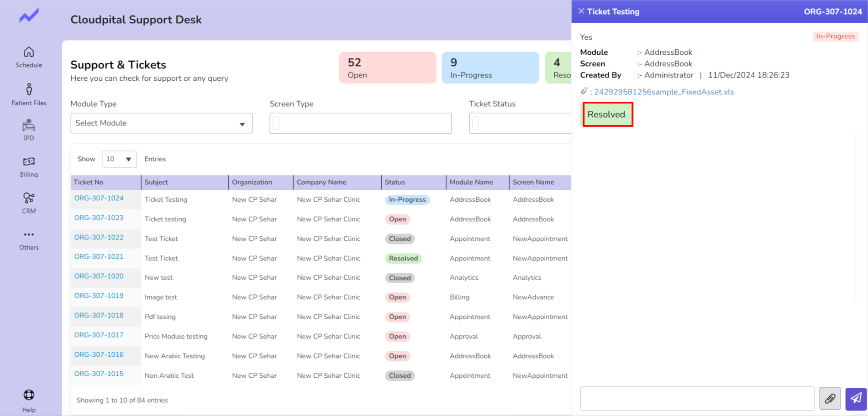Filter by the 9 In-Progress tickets card

pos(490,68)
